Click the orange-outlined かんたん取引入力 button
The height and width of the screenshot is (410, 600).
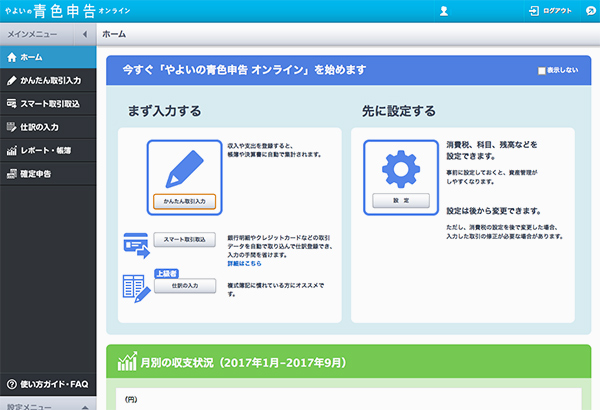(x=184, y=201)
